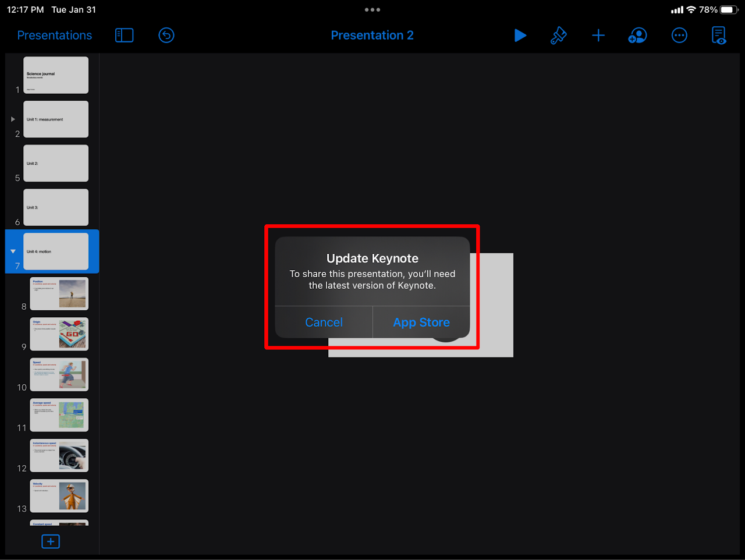Select slide 5 Unit 2 thumbnail
The image size is (745, 560).
(56, 164)
